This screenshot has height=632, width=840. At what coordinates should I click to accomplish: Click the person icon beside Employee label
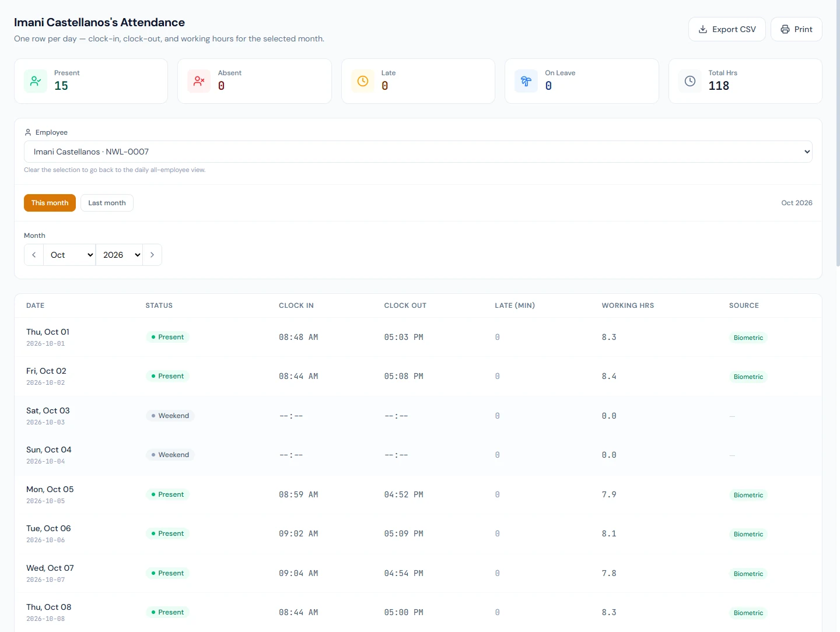pyautogui.click(x=28, y=132)
